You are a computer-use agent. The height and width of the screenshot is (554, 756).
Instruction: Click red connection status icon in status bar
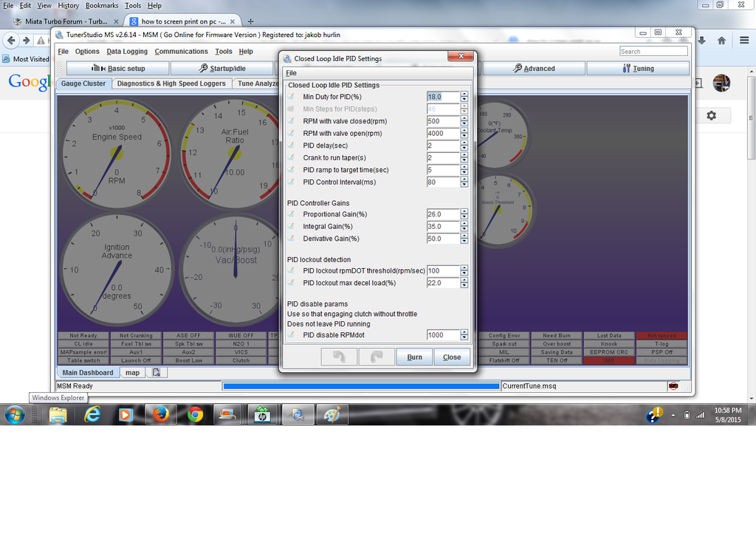pyautogui.click(x=673, y=386)
